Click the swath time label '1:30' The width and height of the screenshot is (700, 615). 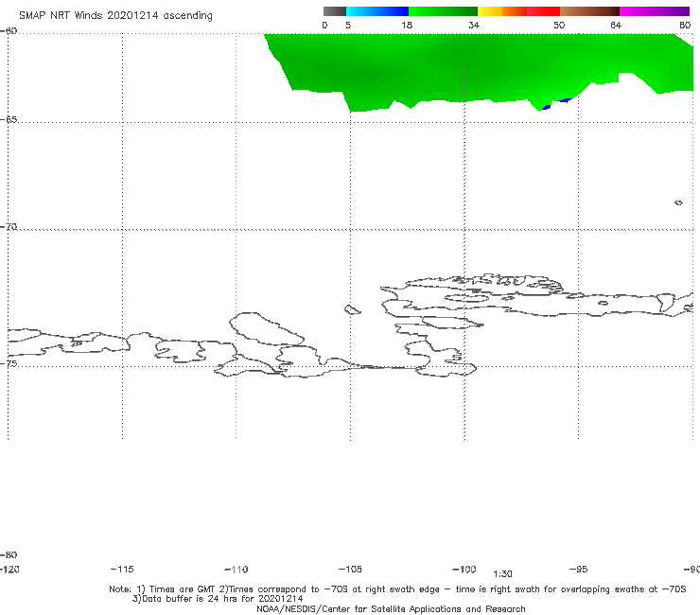(x=502, y=574)
